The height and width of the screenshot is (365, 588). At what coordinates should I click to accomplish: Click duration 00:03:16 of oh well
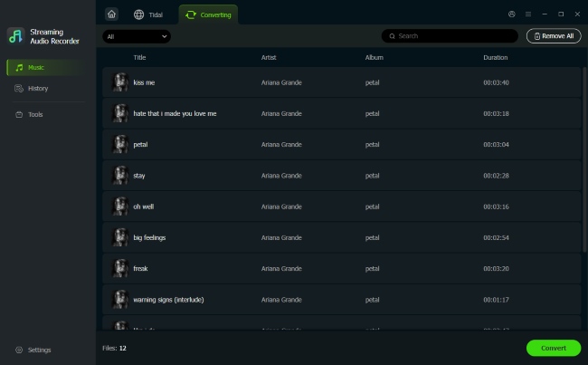(496, 207)
